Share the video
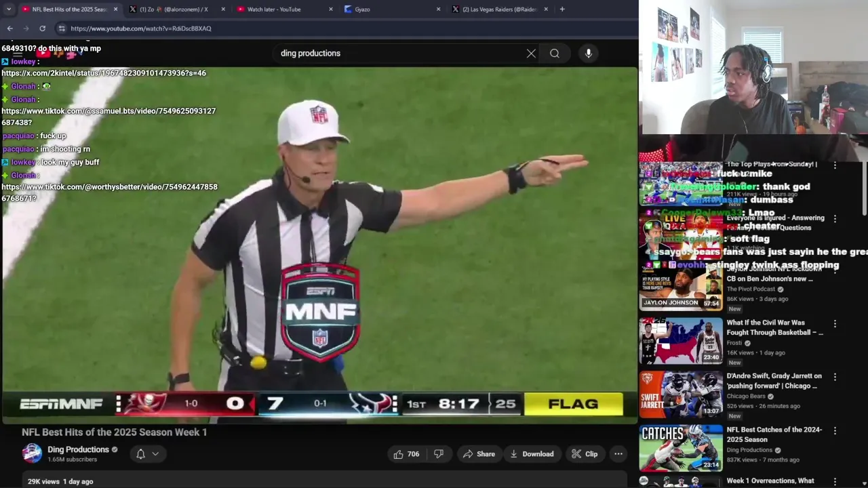This screenshot has height=488, width=868. (x=479, y=454)
